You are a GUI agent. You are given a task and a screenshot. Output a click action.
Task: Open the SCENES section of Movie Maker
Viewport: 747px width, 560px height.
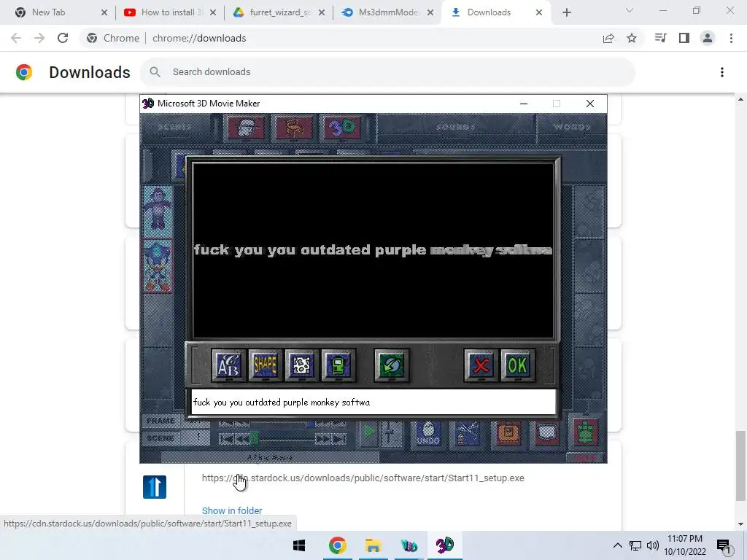coord(175,127)
